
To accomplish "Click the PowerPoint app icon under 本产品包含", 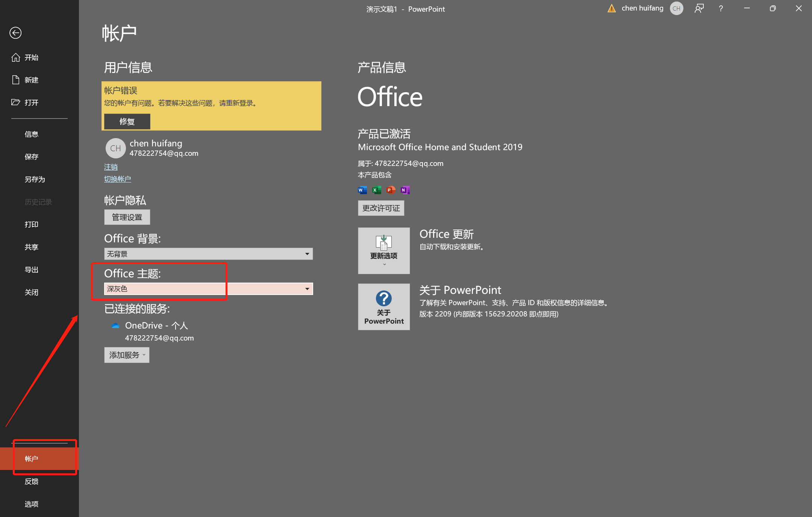I will pos(391,190).
